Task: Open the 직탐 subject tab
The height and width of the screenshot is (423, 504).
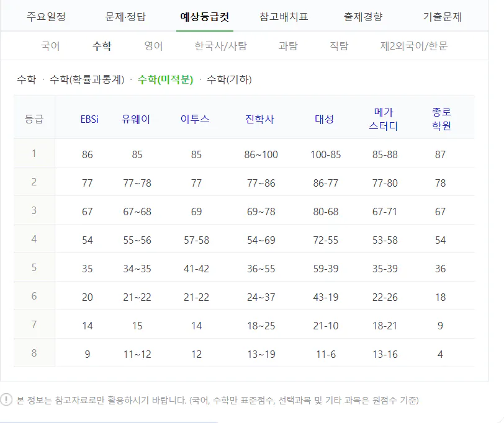Action: pos(338,45)
